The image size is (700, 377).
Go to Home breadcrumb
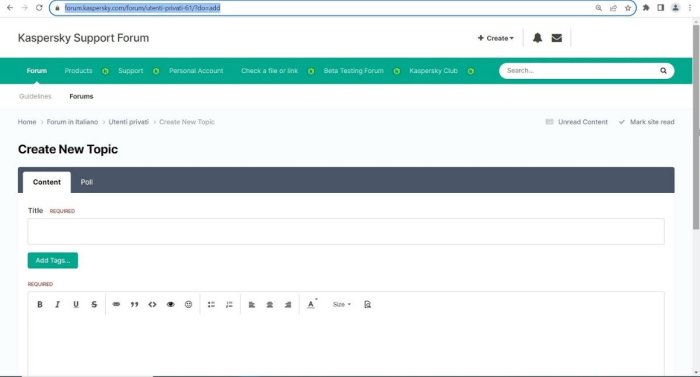27,122
